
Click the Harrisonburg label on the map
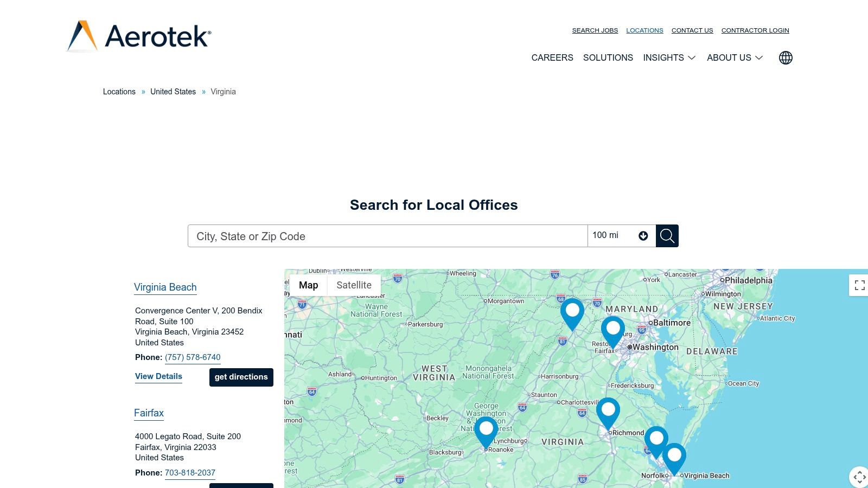tap(560, 376)
